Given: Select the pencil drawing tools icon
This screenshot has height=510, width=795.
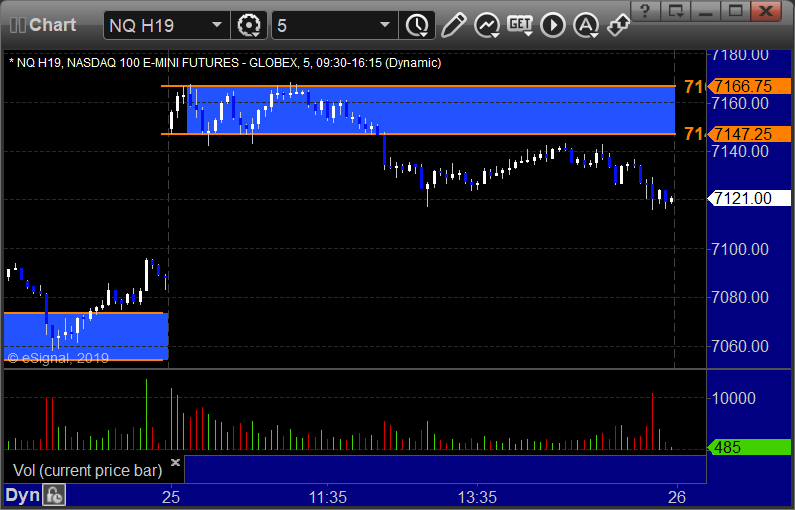Looking at the screenshot, I should pyautogui.click(x=453, y=25).
